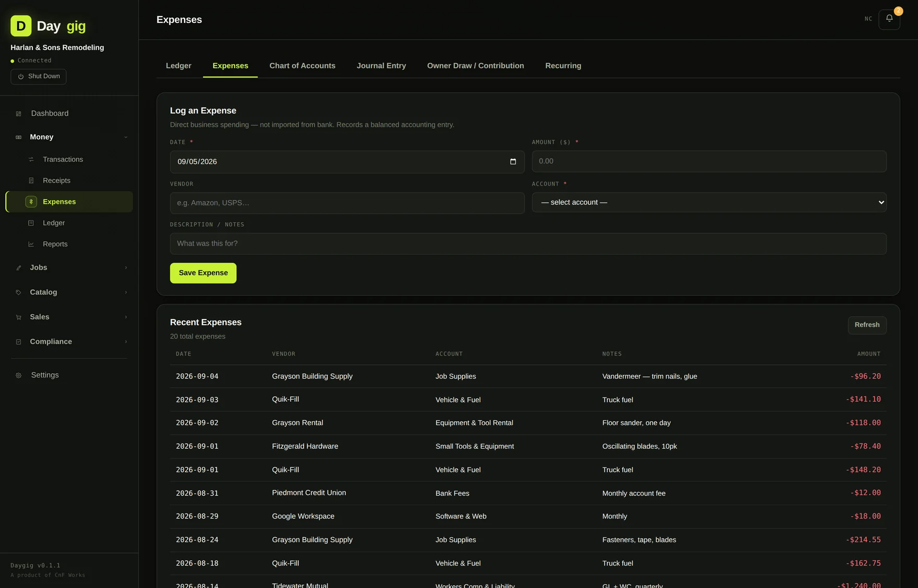Select the Expenses tab

pos(230,66)
